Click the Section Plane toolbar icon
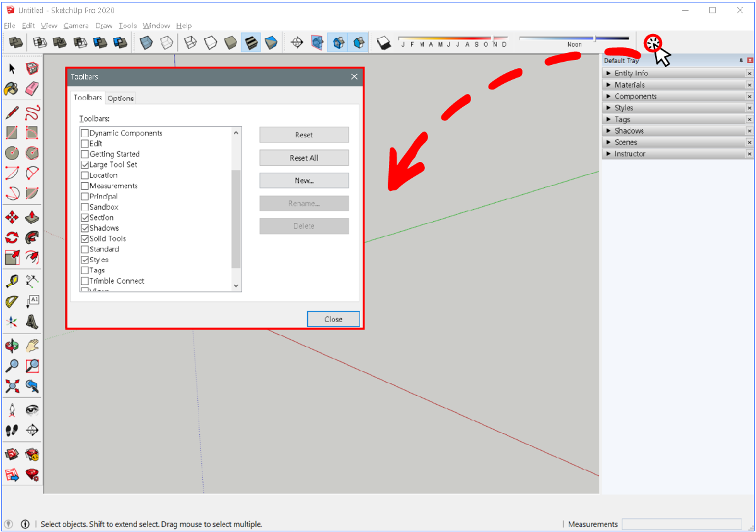Viewport: 756px width, 532px height. tap(297, 43)
